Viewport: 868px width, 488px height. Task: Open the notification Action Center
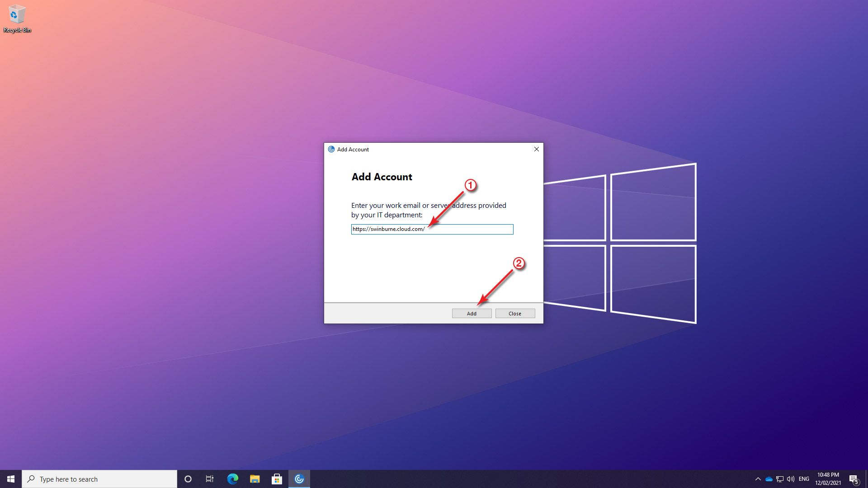click(x=854, y=479)
